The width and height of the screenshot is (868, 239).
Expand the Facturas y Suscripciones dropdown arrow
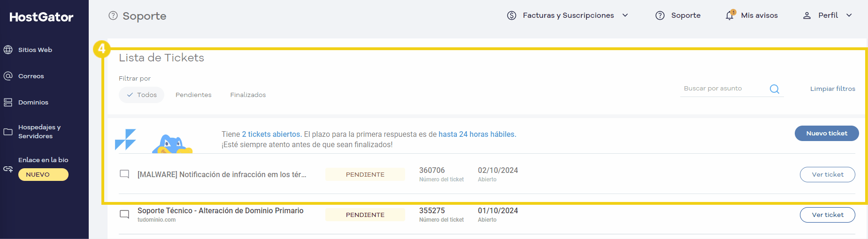pos(625,15)
